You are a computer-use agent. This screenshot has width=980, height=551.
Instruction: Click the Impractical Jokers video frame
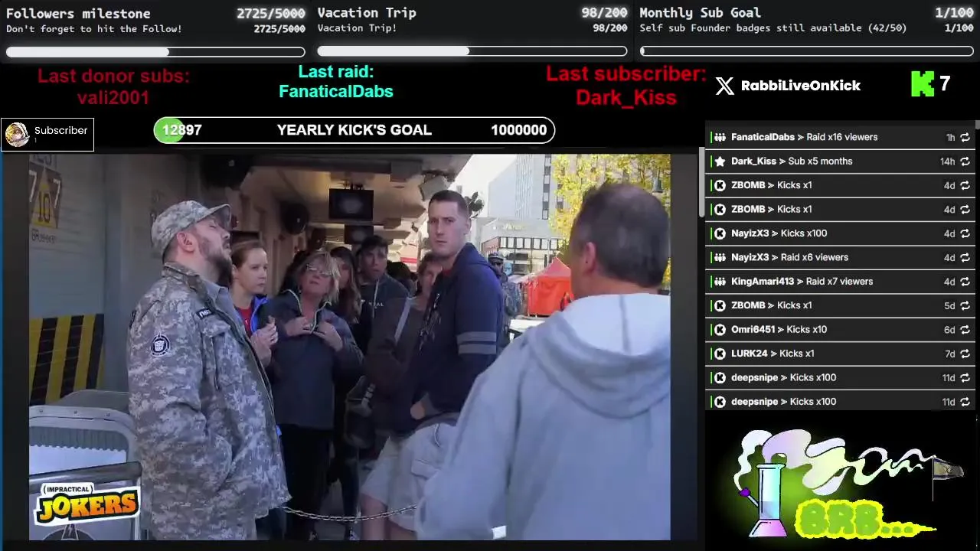350,347
